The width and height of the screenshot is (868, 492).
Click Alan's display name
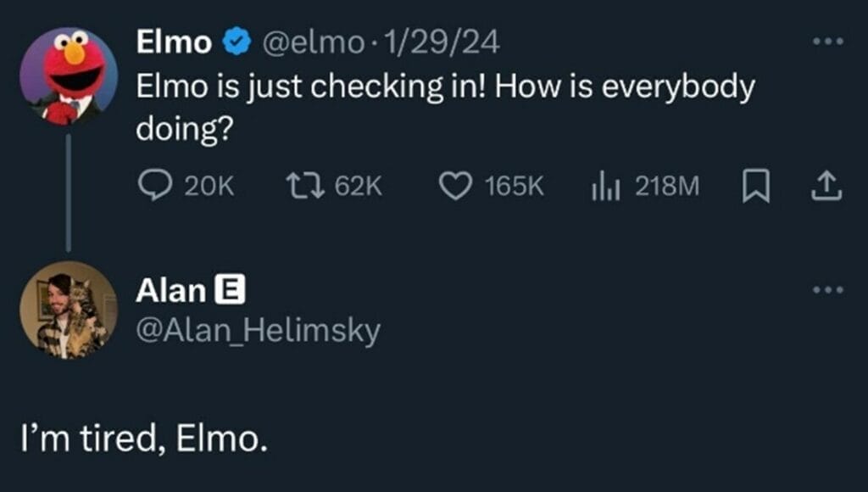[170, 291]
